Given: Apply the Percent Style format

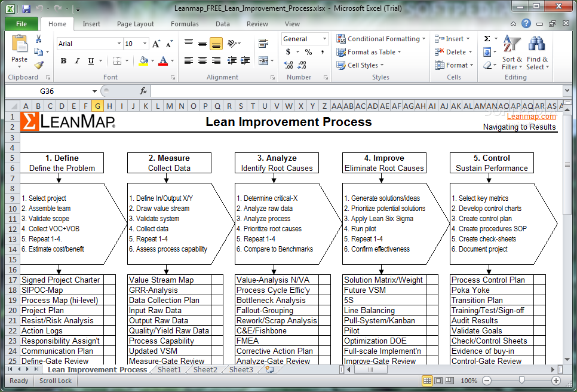Looking at the screenshot, I should [x=308, y=52].
